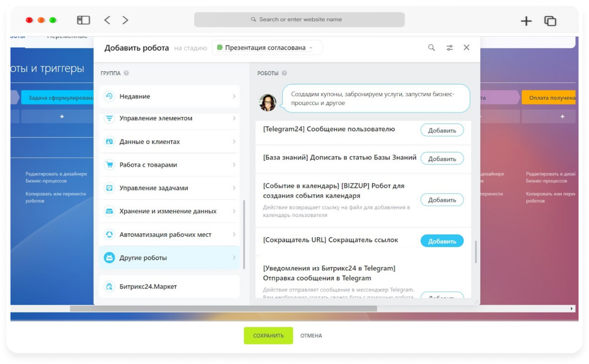Click left Редактировать в дизайнере Бизнес-процессов link

(56, 177)
